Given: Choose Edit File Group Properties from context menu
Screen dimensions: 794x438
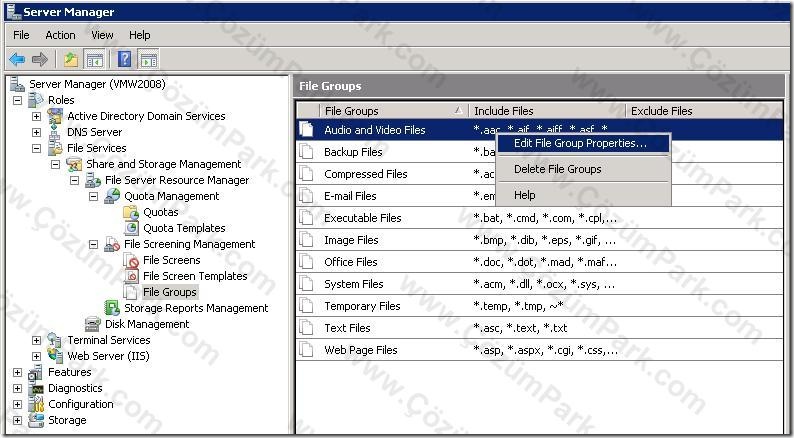Looking at the screenshot, I should point(583,143).
